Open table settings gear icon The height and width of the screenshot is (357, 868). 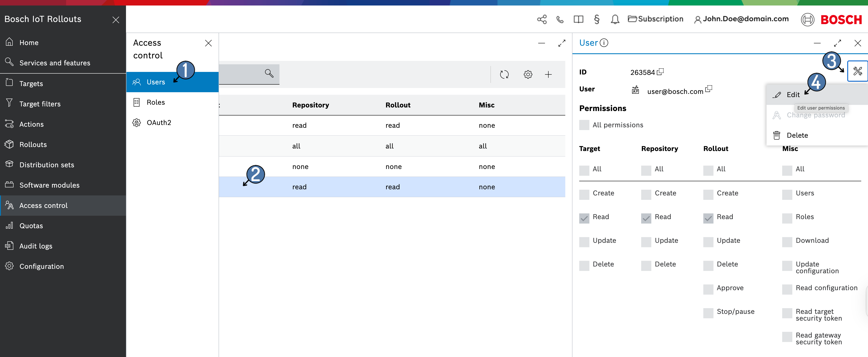point(528,74)
